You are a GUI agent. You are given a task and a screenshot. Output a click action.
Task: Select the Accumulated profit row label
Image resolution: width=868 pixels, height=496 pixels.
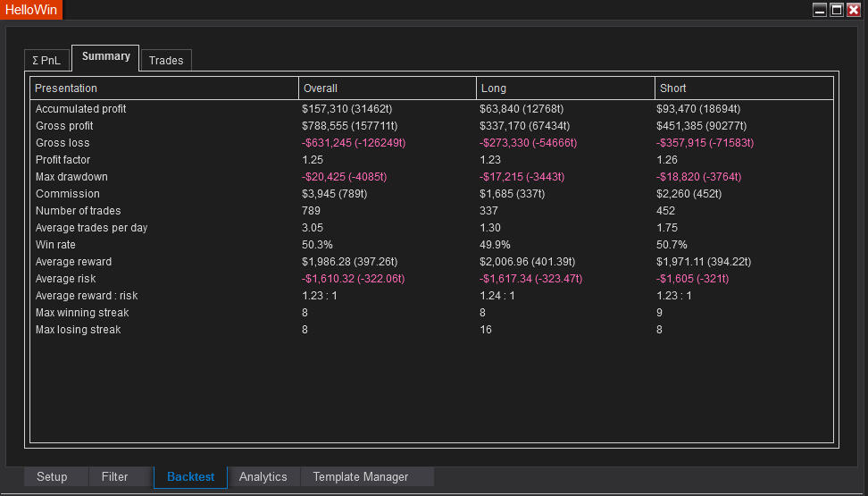point(80,109)
